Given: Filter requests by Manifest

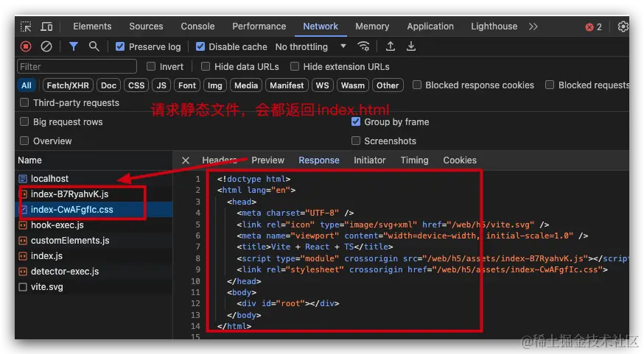Looking at the screenshot, I should pos(287,85).
